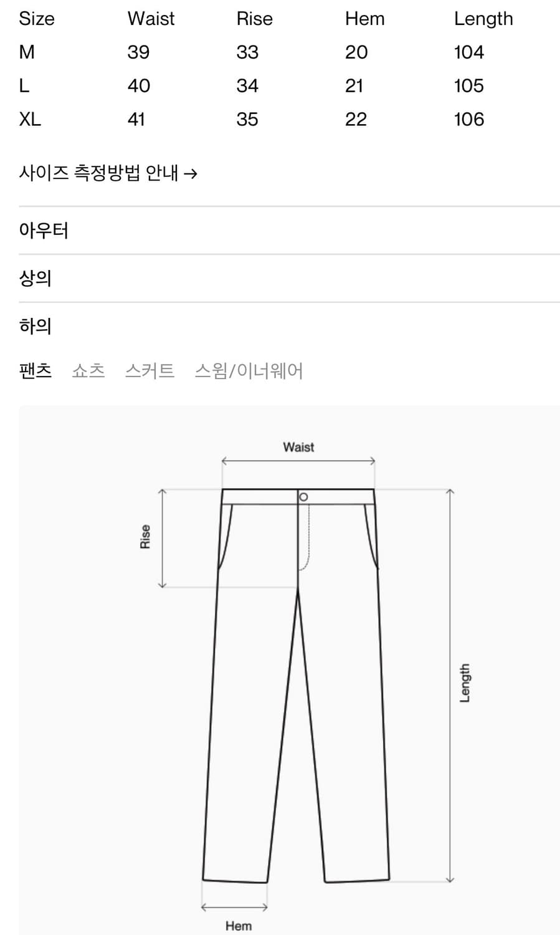Viewport: 560px width, 935px height.
Task: Click the Waist column header
Action: [x=150, y=18]
